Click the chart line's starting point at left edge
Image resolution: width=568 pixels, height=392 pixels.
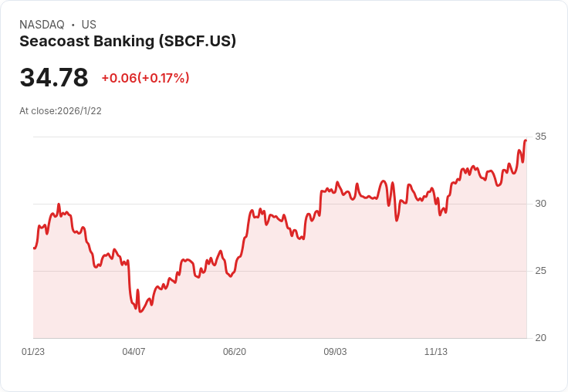34,248
